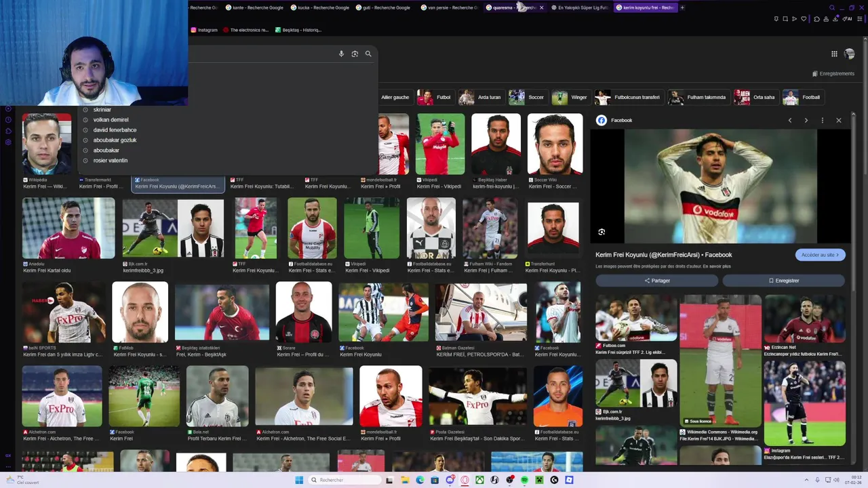Viewport: 868px width, 488px height.
Task: Select the Orta saha filter chip
Action: point(755,97)
